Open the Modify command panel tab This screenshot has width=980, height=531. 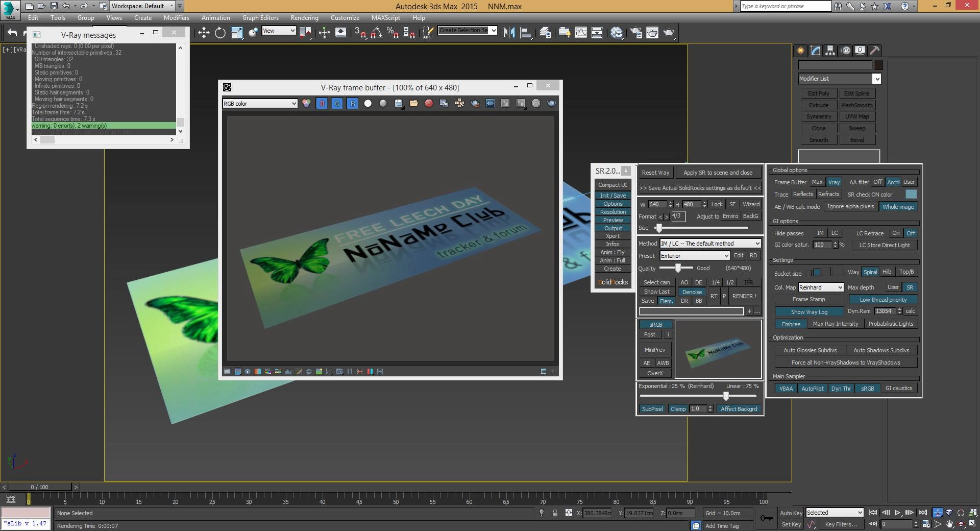click(815, 50)
